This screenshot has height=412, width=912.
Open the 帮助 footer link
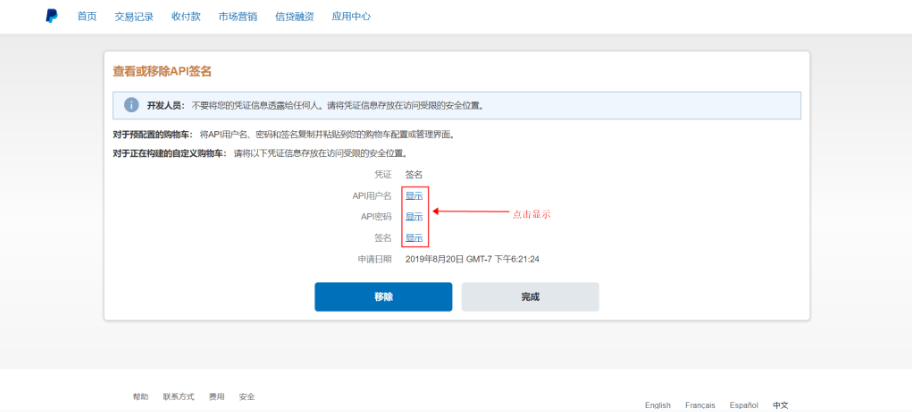140,397
